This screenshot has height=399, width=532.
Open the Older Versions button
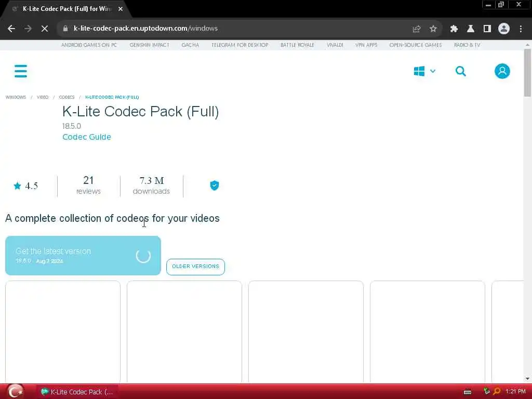195,267
